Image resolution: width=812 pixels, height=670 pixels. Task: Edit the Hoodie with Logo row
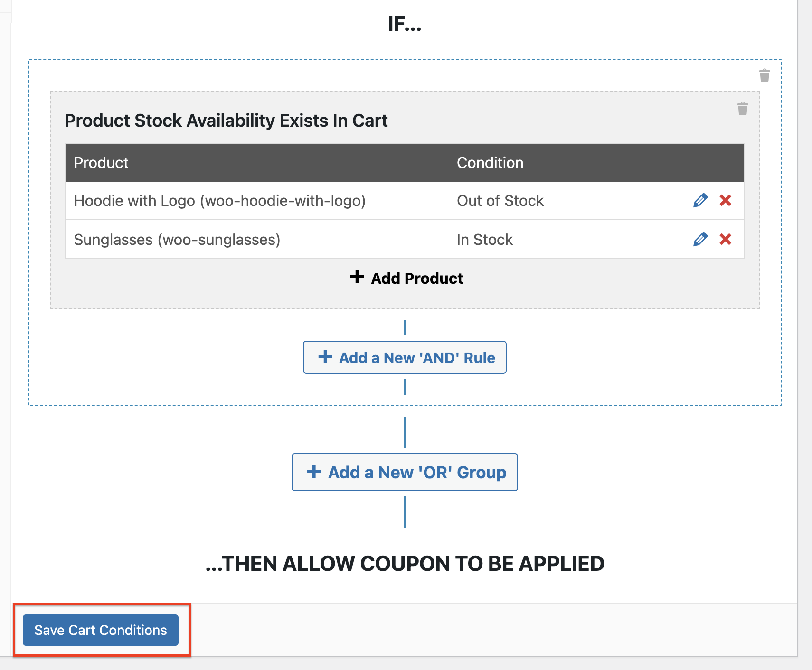point(700,201)
